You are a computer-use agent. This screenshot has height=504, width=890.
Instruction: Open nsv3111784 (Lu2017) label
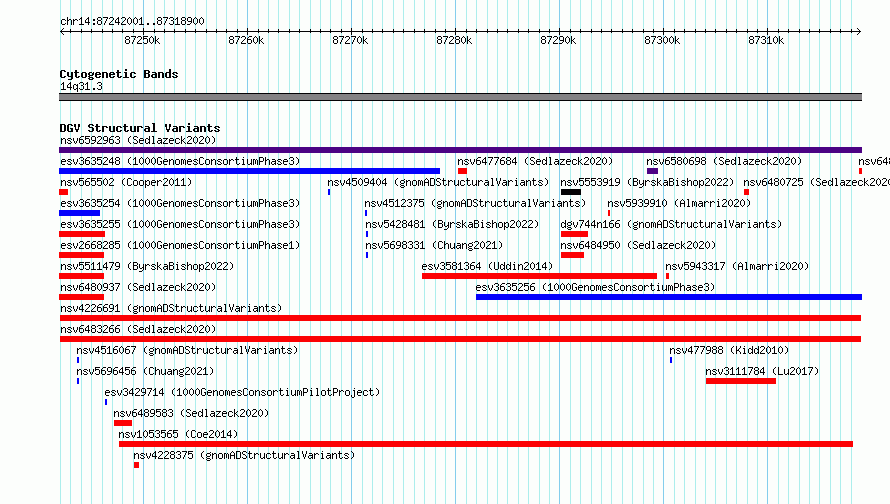tap(762, 371)
